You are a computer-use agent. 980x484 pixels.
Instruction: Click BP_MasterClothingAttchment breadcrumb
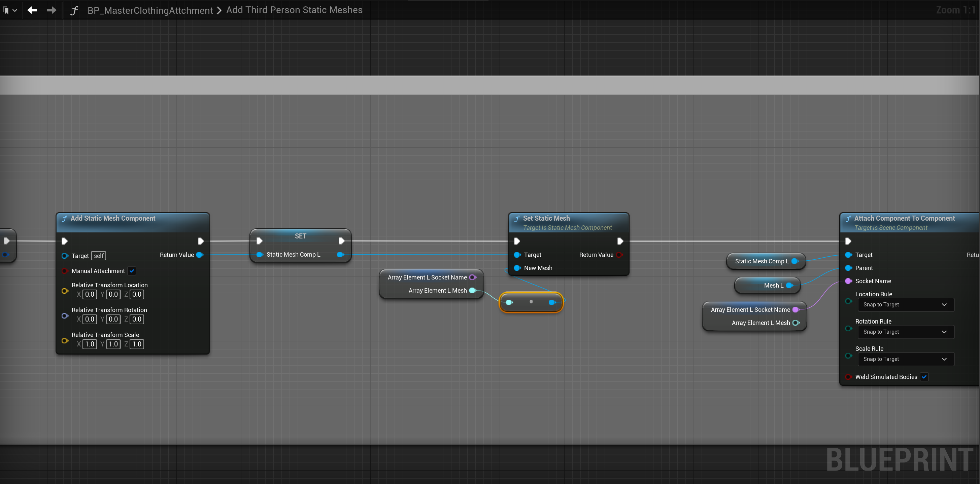point(150,10)
